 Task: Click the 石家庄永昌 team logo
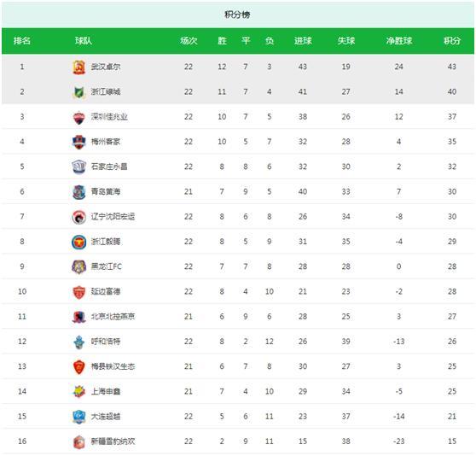click(x=79, y=167)
